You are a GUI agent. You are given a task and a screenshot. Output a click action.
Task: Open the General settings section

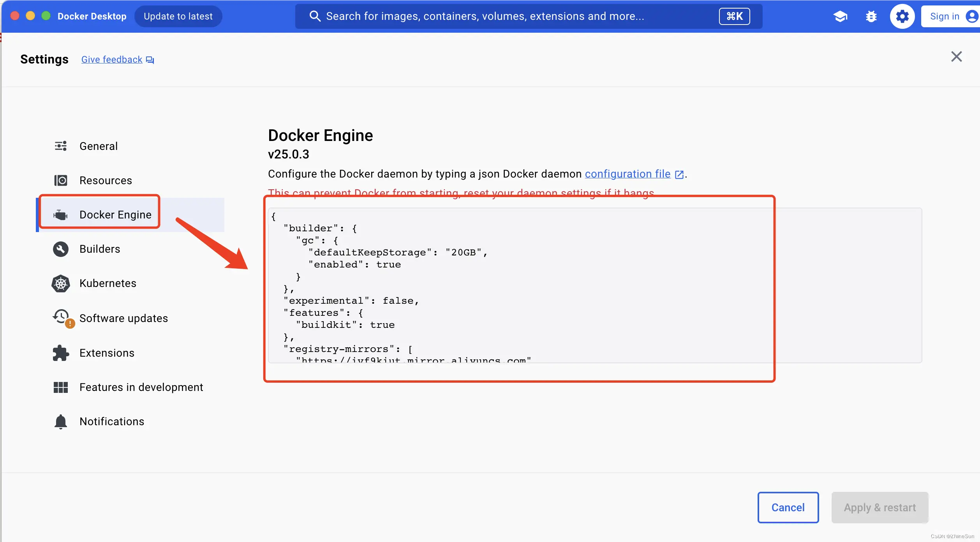coord(131,146)
